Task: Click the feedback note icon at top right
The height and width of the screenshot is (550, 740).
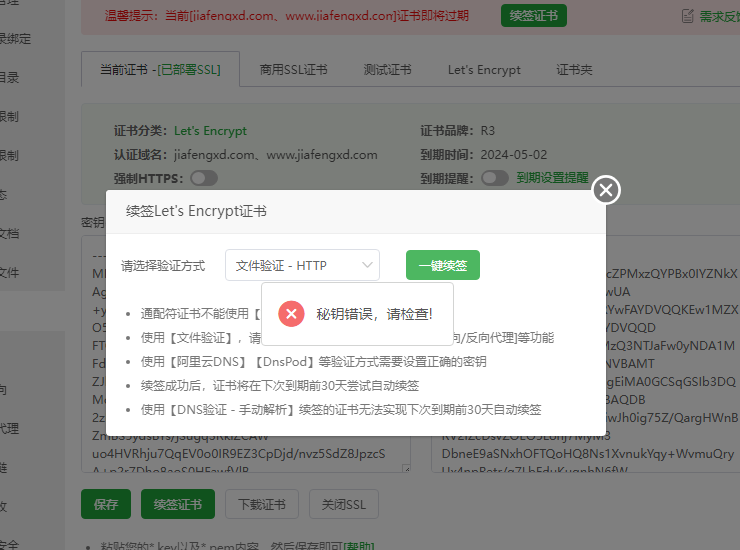Action: point(688,16)
